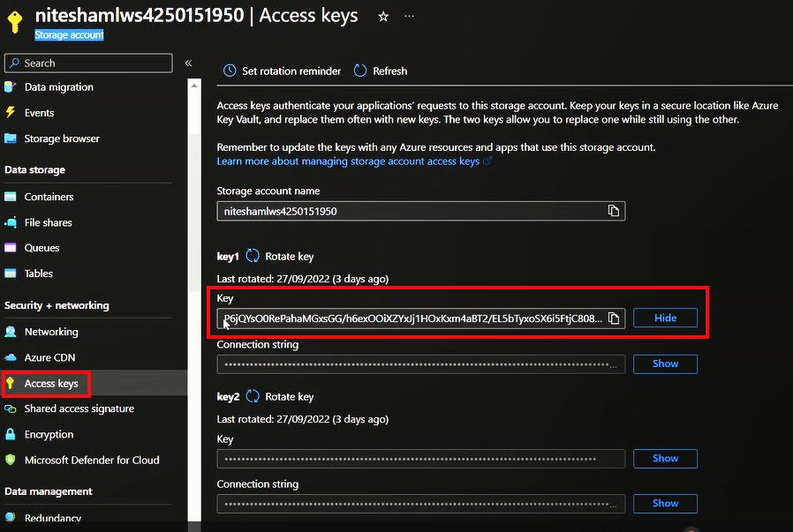Image resolution: width=793 pixels, height=532 pixels.
Task: Collapse the left sidebar navigation menu
Action: 188,64
